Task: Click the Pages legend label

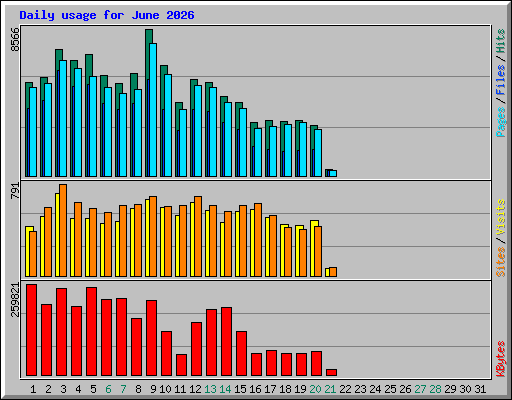Action: point(501,122)
